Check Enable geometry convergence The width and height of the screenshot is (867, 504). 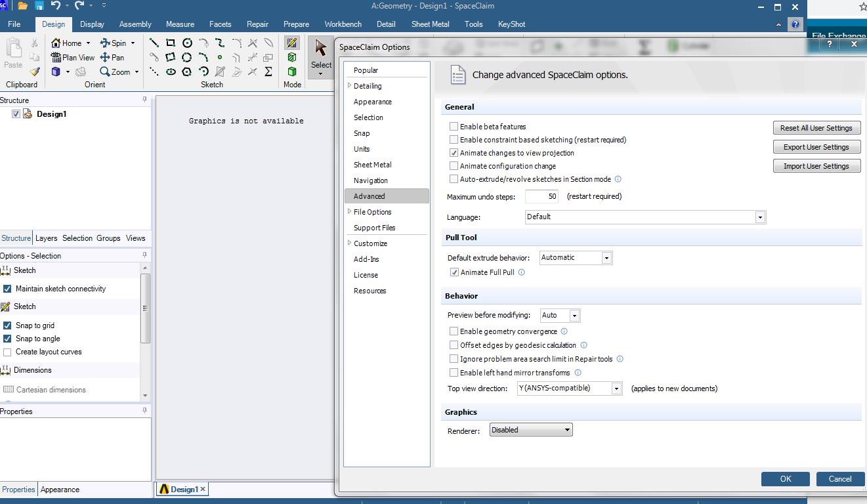tap(454, 331)
